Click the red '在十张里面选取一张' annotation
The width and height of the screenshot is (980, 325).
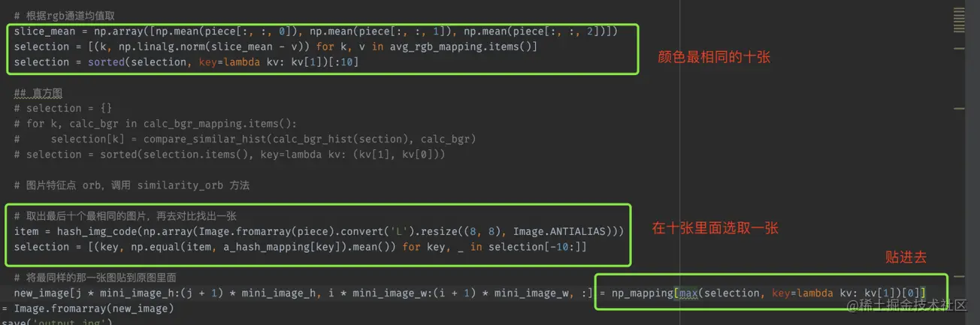(715, 228)
